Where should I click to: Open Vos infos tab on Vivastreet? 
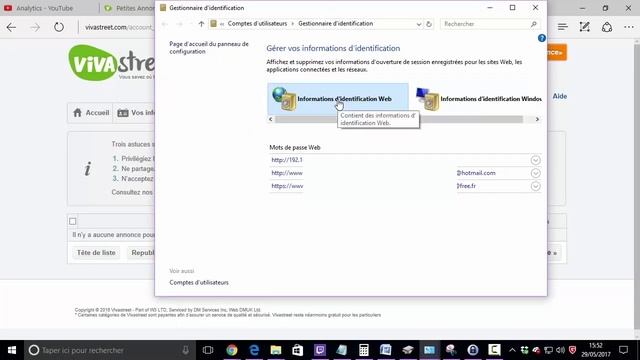click(x=135, y=113)
